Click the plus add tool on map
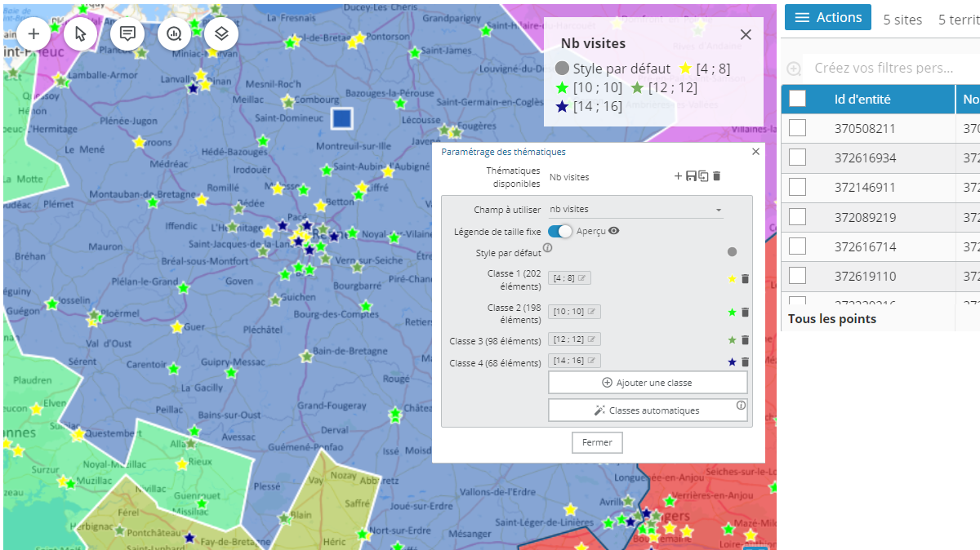The width and height of the screenshot is (980, 550). (x=33, y=33)
